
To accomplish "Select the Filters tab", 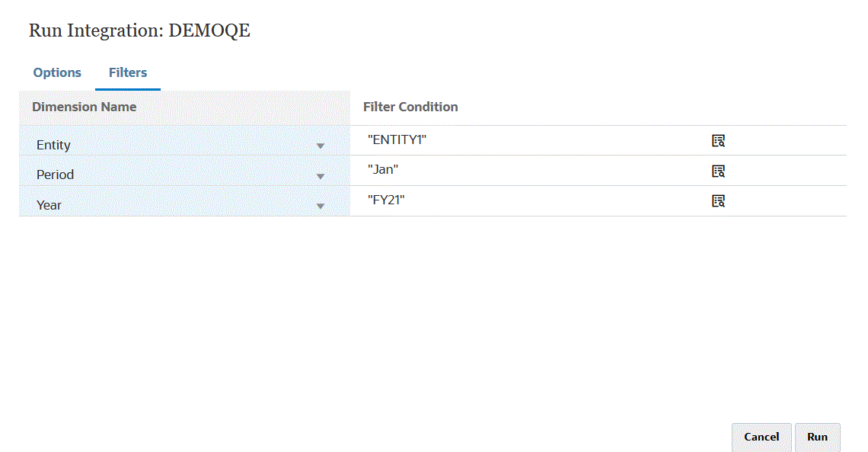I will pos(128,73).
